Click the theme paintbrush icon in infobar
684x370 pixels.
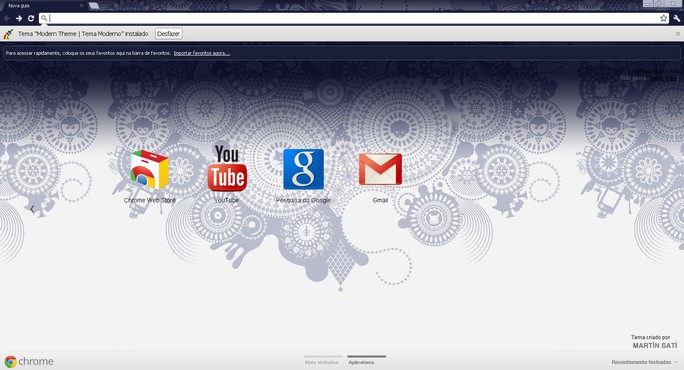coord(8,34)
